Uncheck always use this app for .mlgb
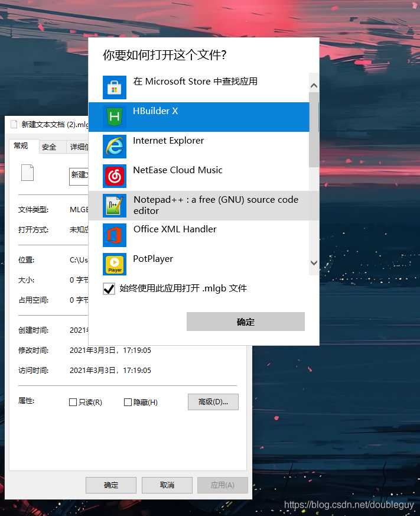The height and width of the screenshot is (516, 420). coord(109,289)
